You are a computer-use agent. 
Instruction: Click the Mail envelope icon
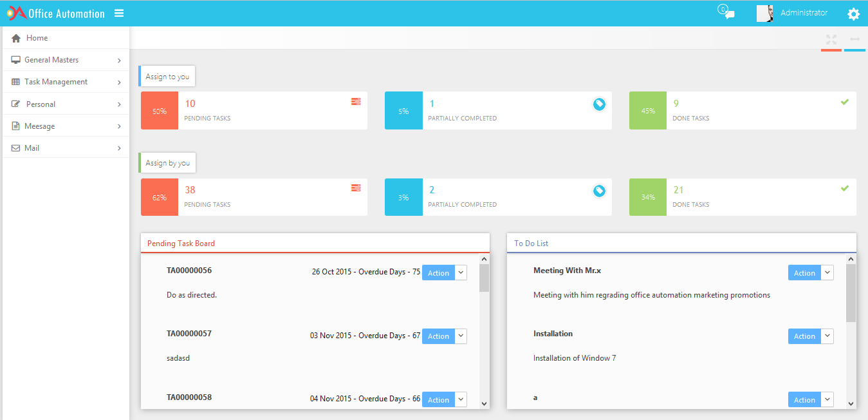[15, 148]
